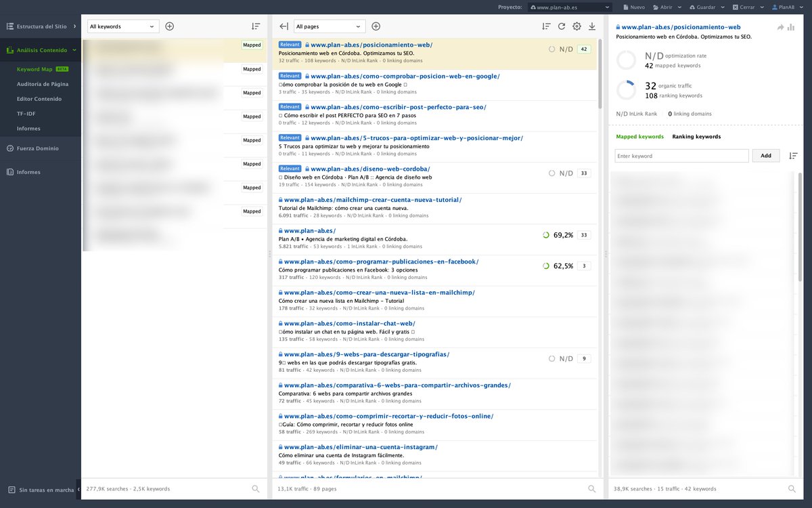
Task: Refresh the pages list
Action: tap(561, 26)
